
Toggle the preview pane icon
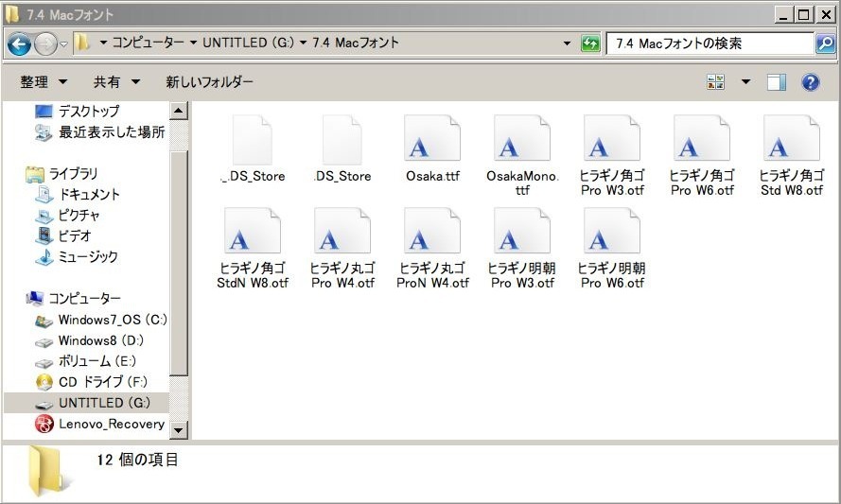tap(777, 82)
